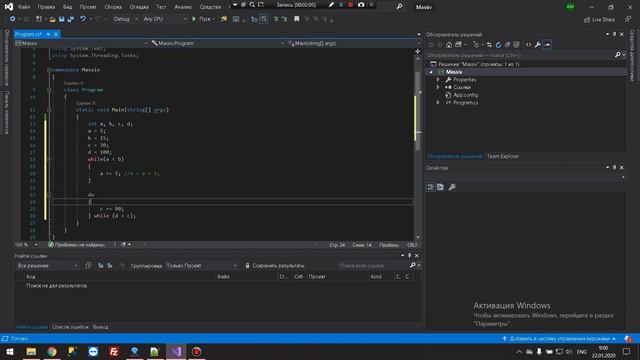Click 'Добавить в систему управления версиями'
Viewport: 640px width, 360px height.
click(x=559, y=339)
